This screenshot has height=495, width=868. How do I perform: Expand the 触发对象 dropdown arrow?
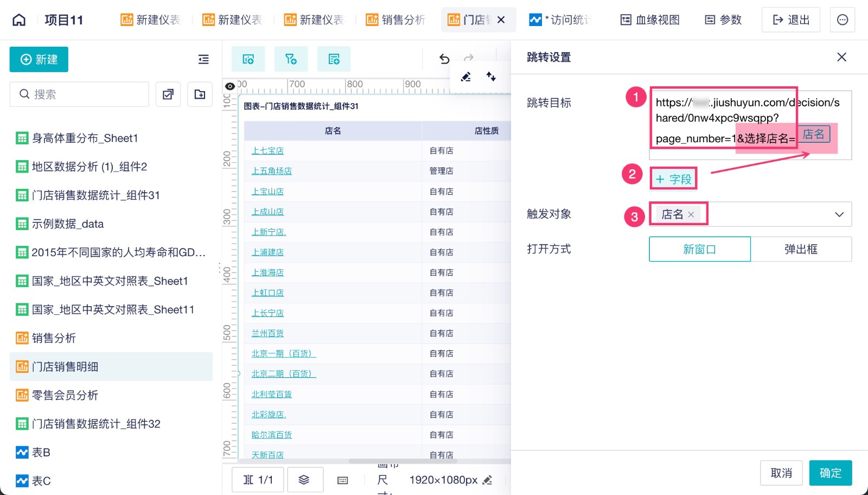click(x=839, y=214)
